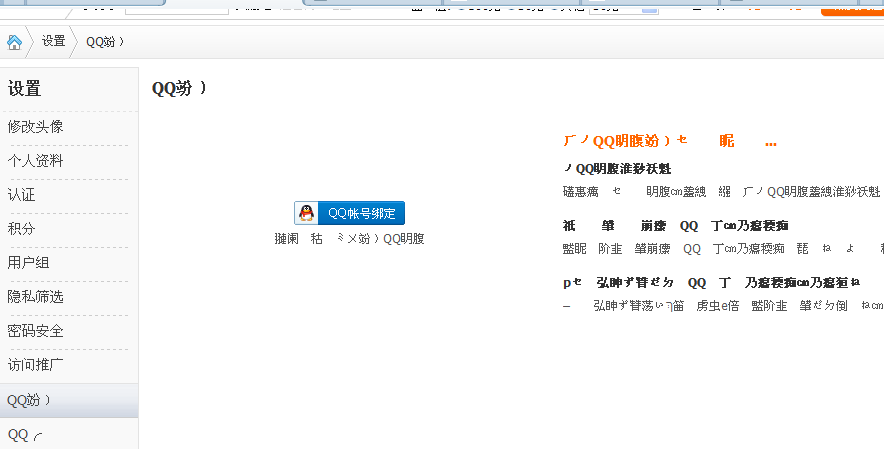The width and height of the screenshot is (884, 449).
Task: Click the QQ penguin icon on bind button
Action: 307,213
